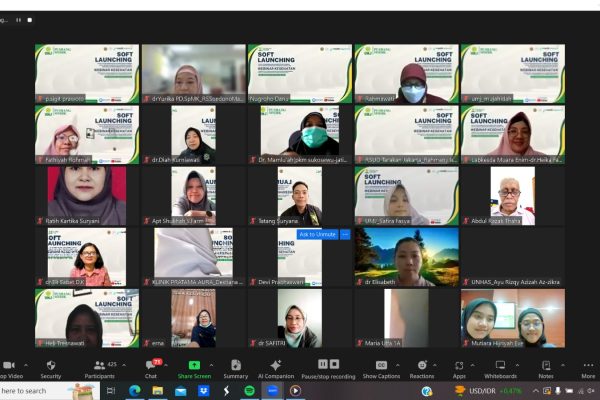Screen dimensions: 600x400
Task: Open the media player taskbar icon
Action: click(295, 391)
